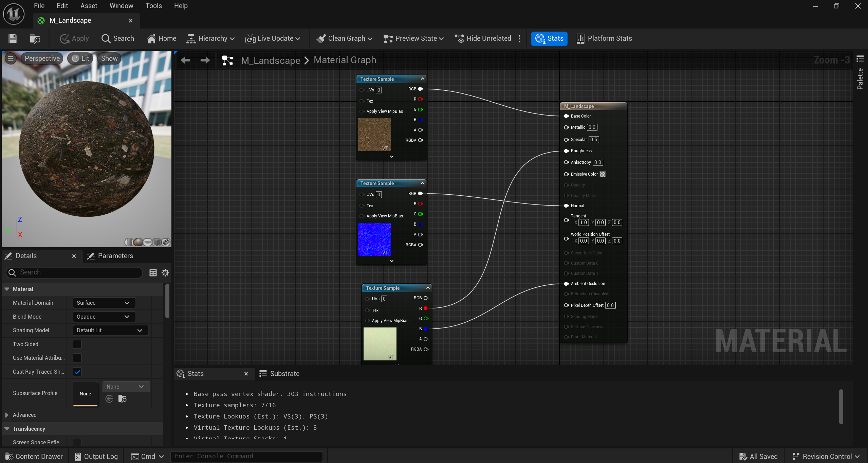868x463 pixels.
Task: Select the cylinder preview mesh icon
Action: (x=129, y=242)
